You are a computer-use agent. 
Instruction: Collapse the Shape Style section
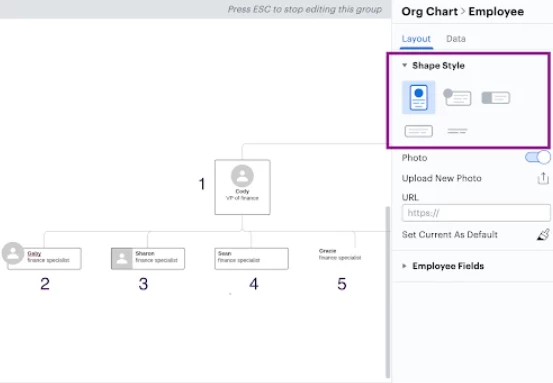(405, 65)
